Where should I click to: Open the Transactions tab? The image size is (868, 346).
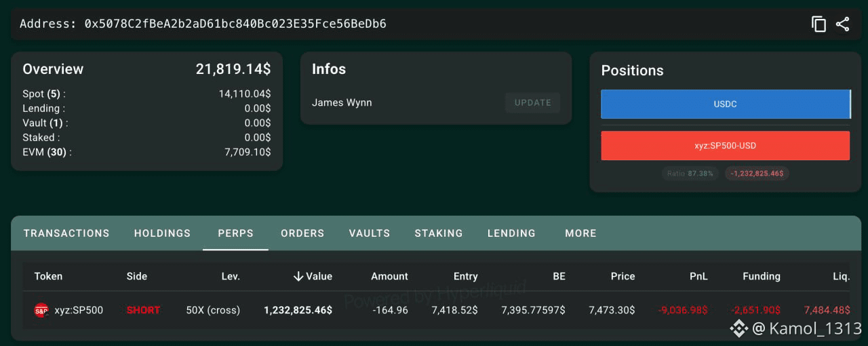[x=66, y=233]
